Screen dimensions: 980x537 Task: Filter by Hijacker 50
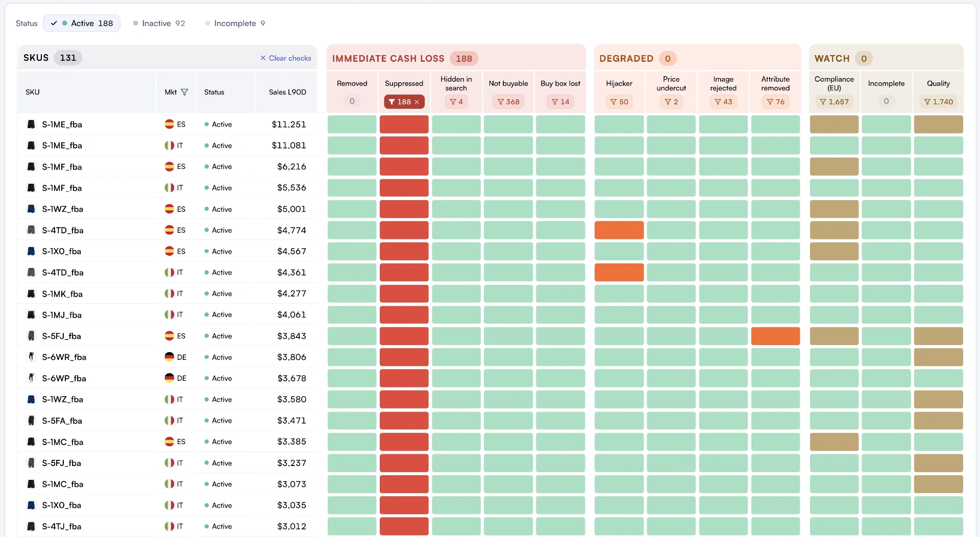[619, 102]
